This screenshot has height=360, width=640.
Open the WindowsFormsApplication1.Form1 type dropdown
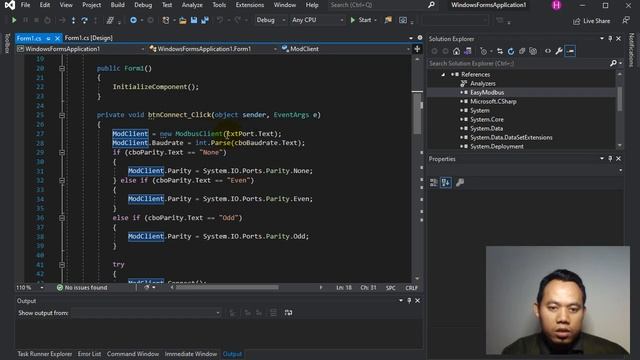pyautogui.click(x=213, y=49)
